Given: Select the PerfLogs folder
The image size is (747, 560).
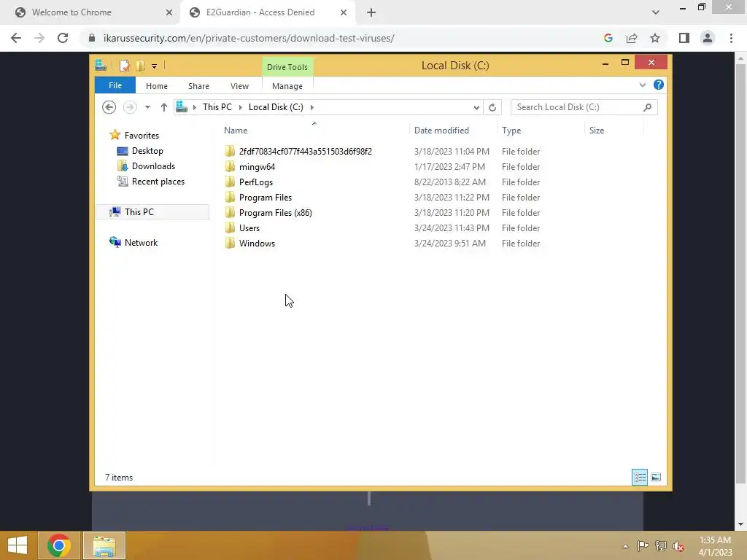Looking at the screenshot, I should (x=256, y=182).
